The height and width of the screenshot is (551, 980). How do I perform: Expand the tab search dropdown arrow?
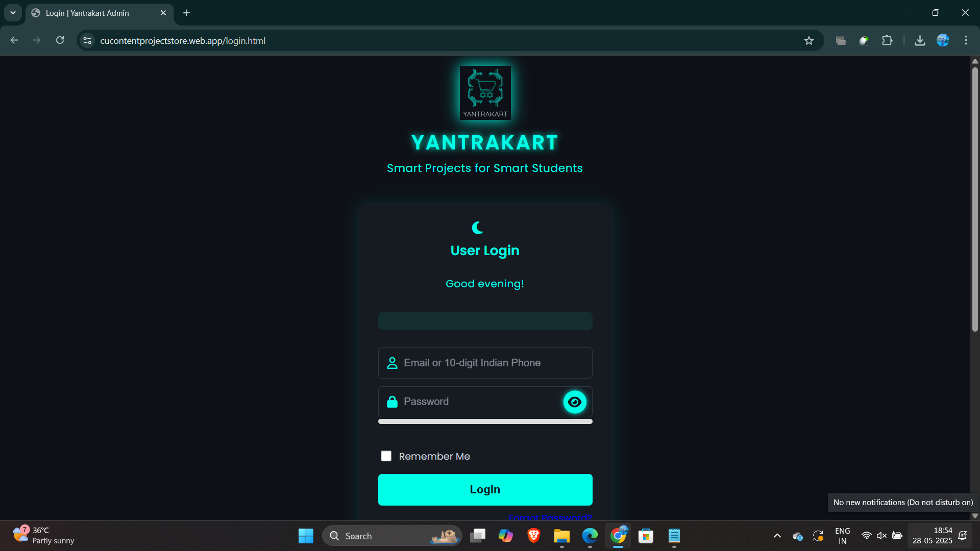[13, 13]
